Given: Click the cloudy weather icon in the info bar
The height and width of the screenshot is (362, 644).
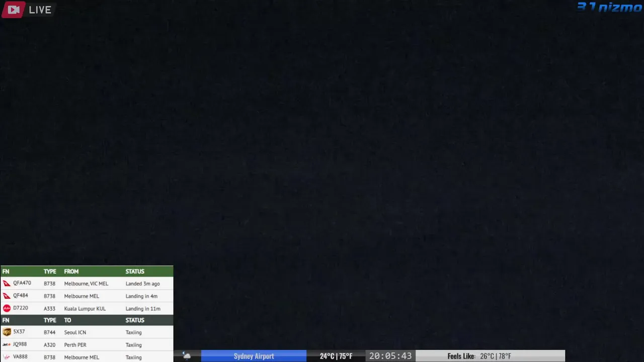Looking at the screenshot, I should [x=187, y=356].
